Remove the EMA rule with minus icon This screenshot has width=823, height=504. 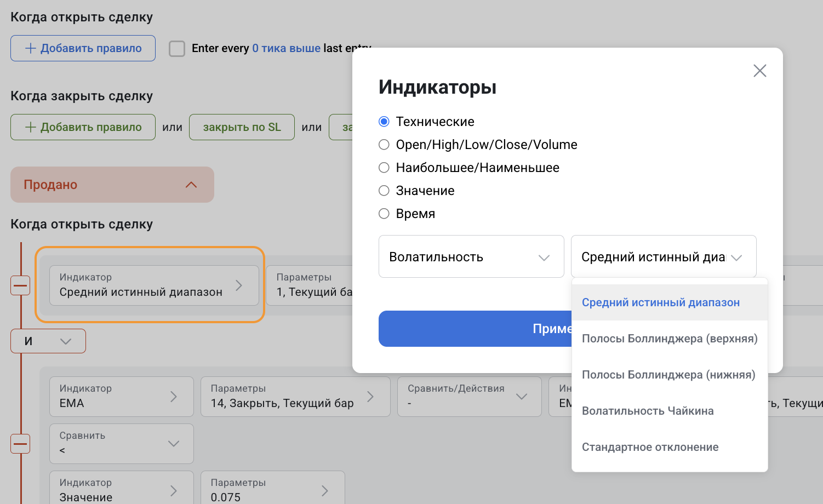pos(20,444)
